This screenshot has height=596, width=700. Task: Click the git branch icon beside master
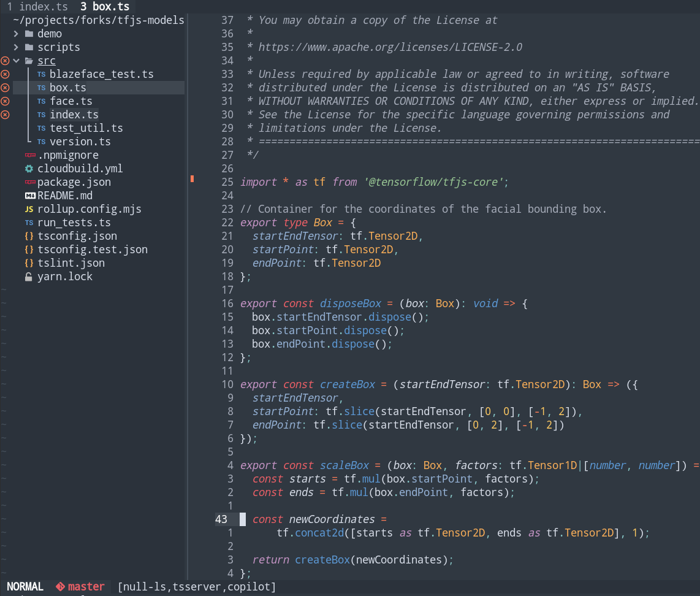(x=61, y=586)
